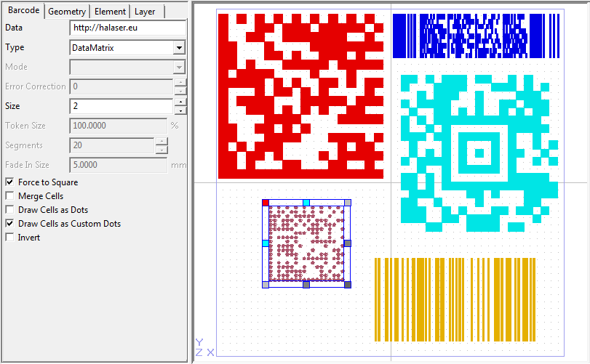
Task: Click the Data label
Action: tap(14, 28)
